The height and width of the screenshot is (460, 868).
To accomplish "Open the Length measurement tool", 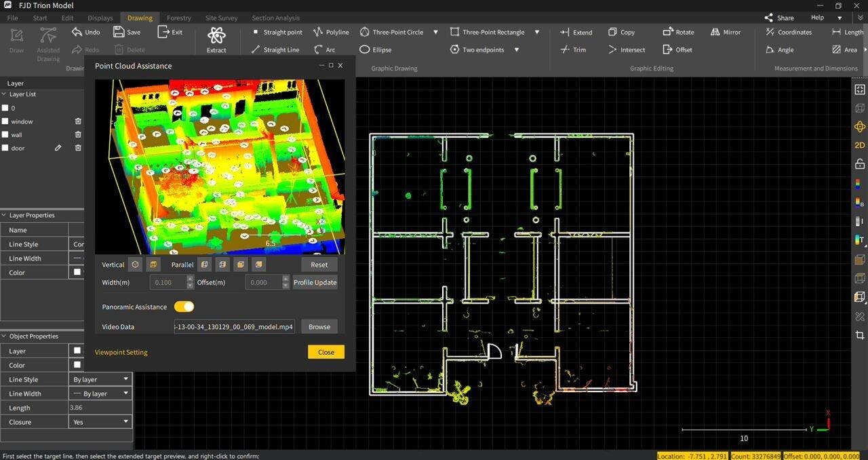I will coord(848,32).
